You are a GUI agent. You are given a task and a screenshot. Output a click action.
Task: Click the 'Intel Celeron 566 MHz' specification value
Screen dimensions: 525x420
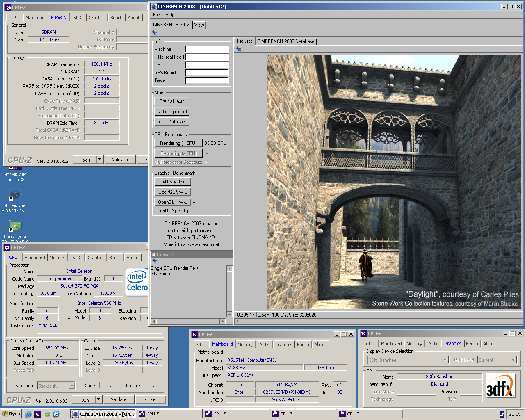coord(99,303)
